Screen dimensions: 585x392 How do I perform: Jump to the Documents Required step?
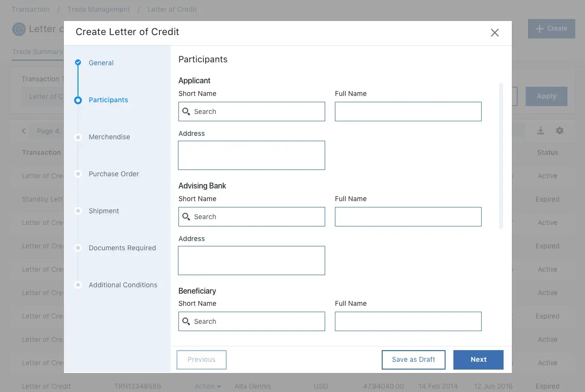pos(122,248)
